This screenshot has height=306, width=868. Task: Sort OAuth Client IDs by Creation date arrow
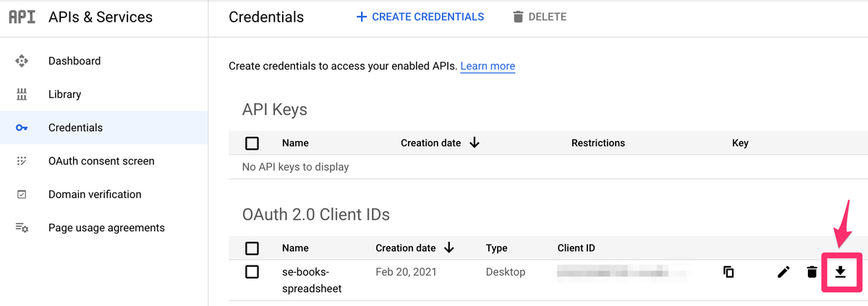(449, 248)
